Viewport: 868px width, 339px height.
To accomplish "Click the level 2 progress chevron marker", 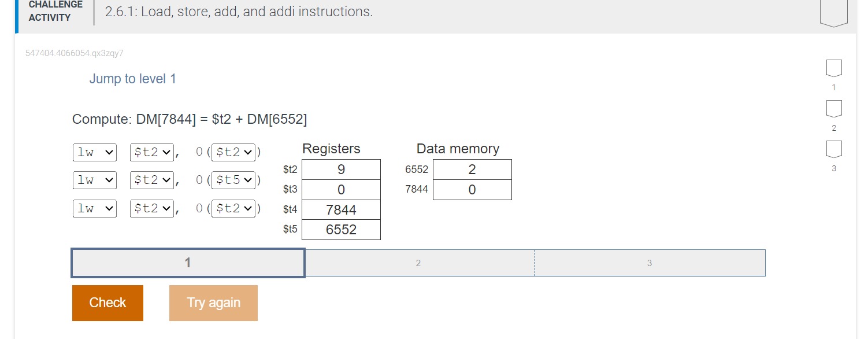I will (834, 108).
